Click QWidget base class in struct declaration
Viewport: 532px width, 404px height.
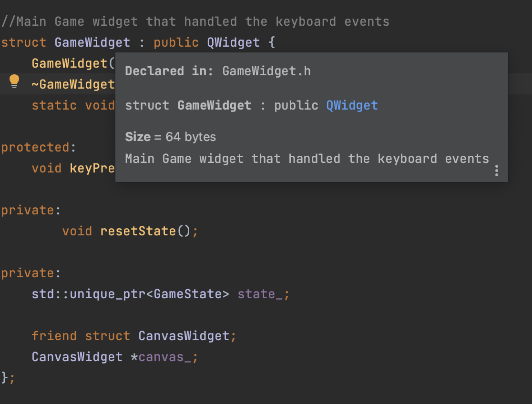click(234, 43)
